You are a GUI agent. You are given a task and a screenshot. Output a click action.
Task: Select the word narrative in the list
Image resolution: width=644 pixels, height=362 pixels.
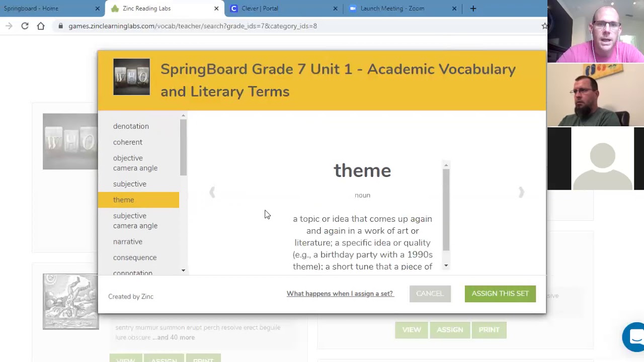point(128,242)
